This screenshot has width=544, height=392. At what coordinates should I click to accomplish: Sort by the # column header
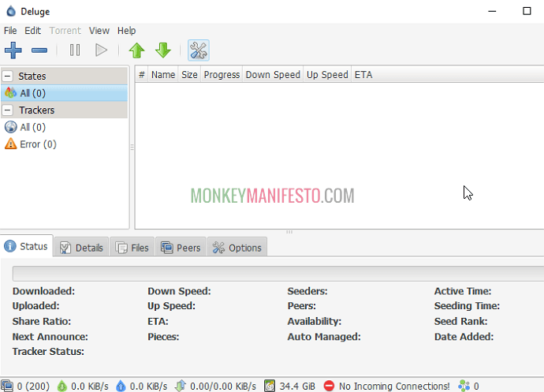[142, 75]
